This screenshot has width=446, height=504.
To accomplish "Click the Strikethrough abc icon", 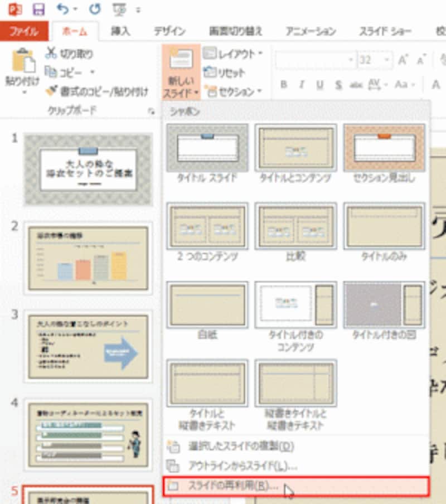I will click(x=356, y=85).
